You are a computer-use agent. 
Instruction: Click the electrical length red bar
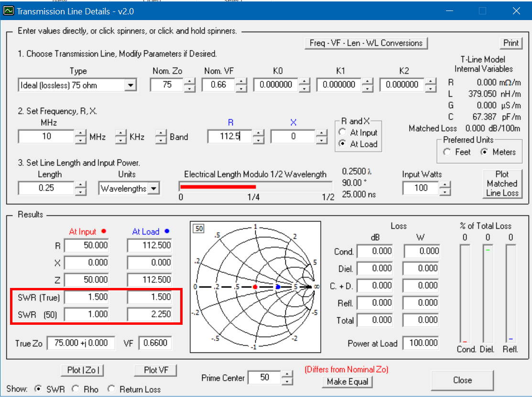pos(217,187)
